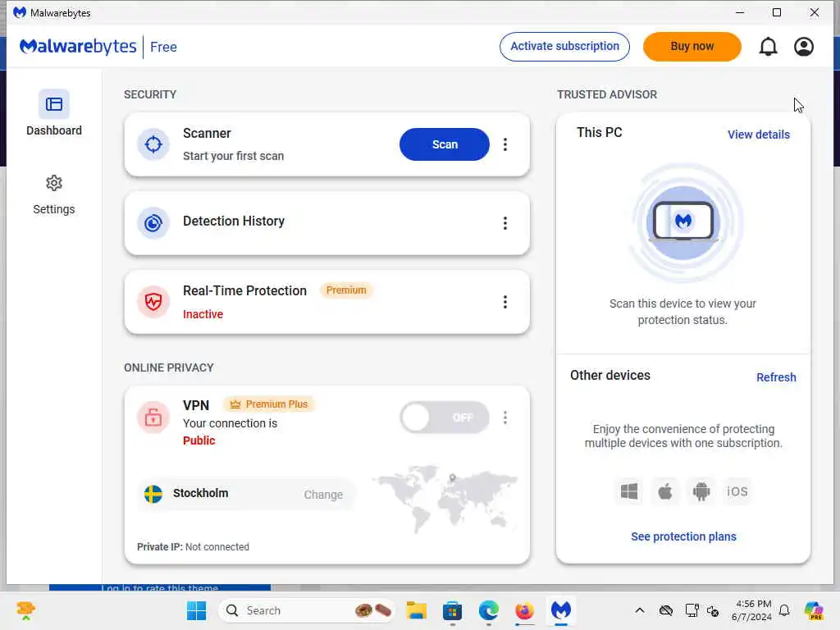Click the Malwarebytes logo in the header

pos(78,47)
